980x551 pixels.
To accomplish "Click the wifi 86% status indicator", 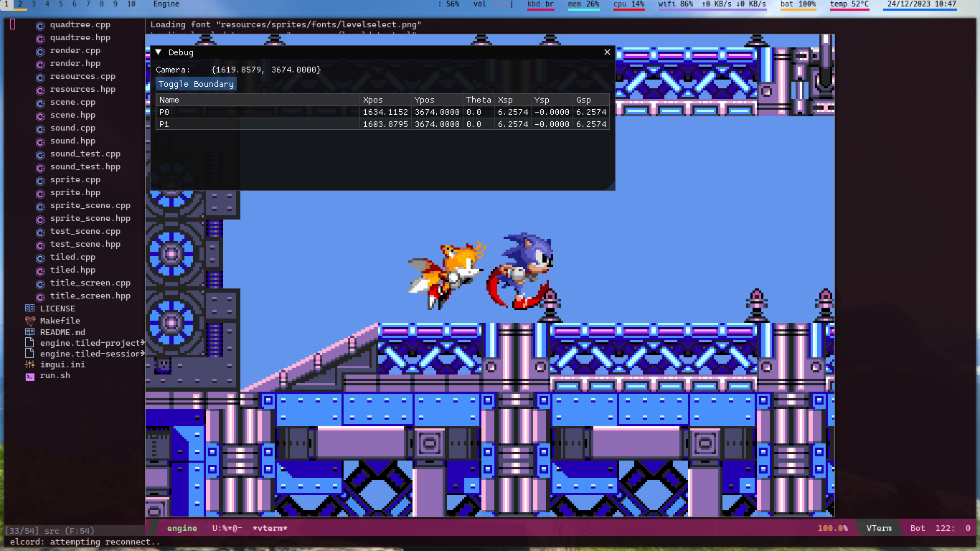I will [x=676, y=4].
